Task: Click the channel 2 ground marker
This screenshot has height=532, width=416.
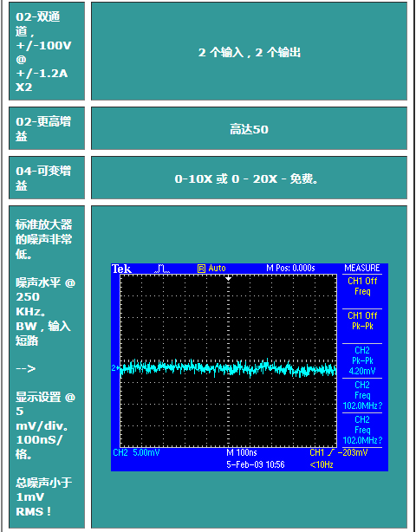Action: (115, 367)
